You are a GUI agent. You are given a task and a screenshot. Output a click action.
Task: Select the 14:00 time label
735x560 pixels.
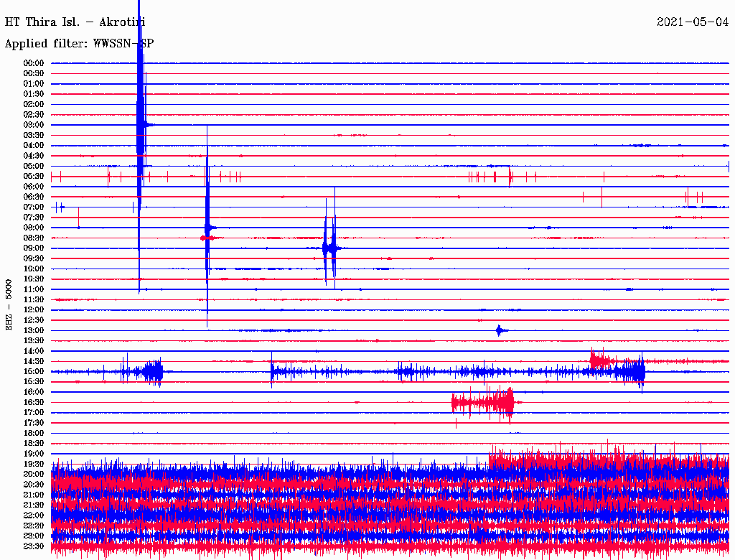tap(33, 351)
